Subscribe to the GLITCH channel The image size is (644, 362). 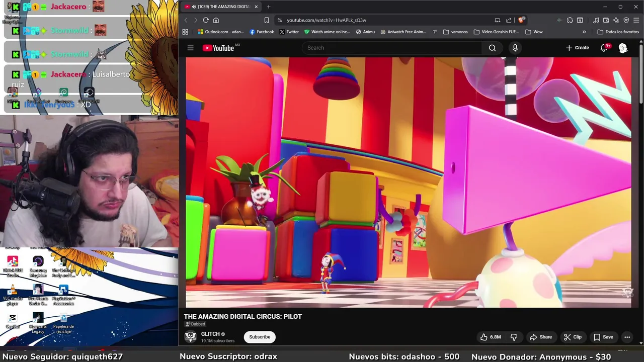[x=260, y=337]
